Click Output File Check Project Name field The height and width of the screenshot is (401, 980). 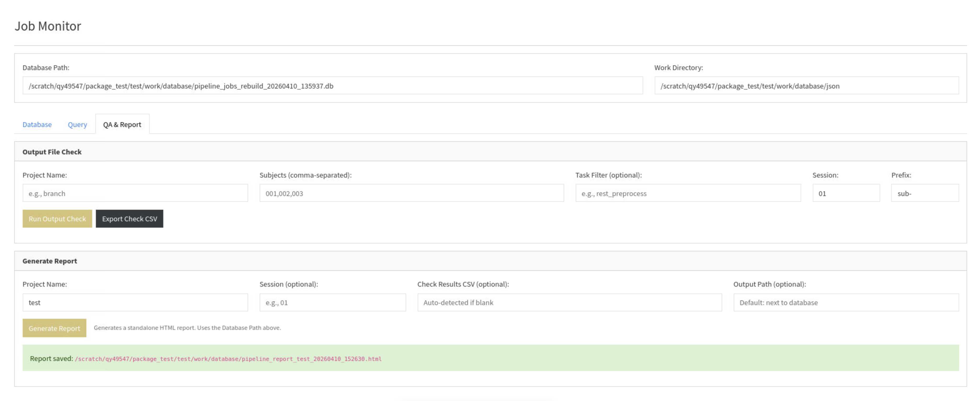pos(135,193)
